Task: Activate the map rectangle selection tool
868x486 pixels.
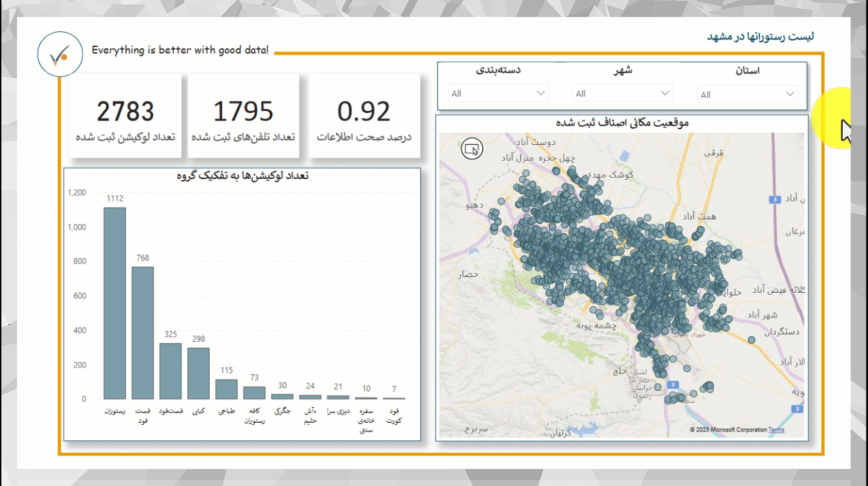Action: point(471,148)
